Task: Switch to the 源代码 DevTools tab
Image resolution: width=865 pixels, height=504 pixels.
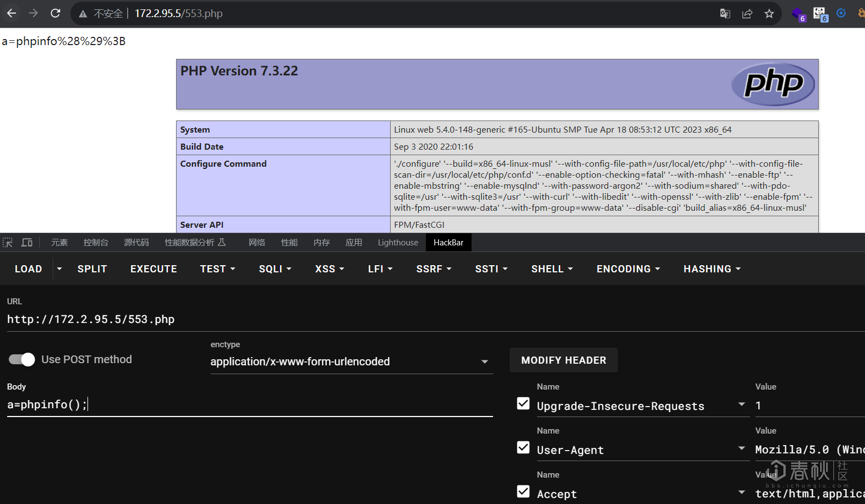Action: (x=136, y=243)
